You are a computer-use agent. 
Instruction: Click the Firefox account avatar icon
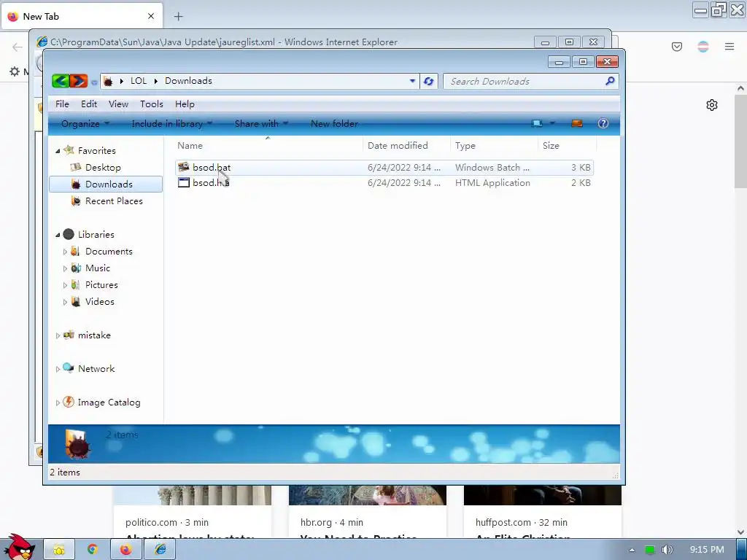pyautogui.click(x=703, y=46)
